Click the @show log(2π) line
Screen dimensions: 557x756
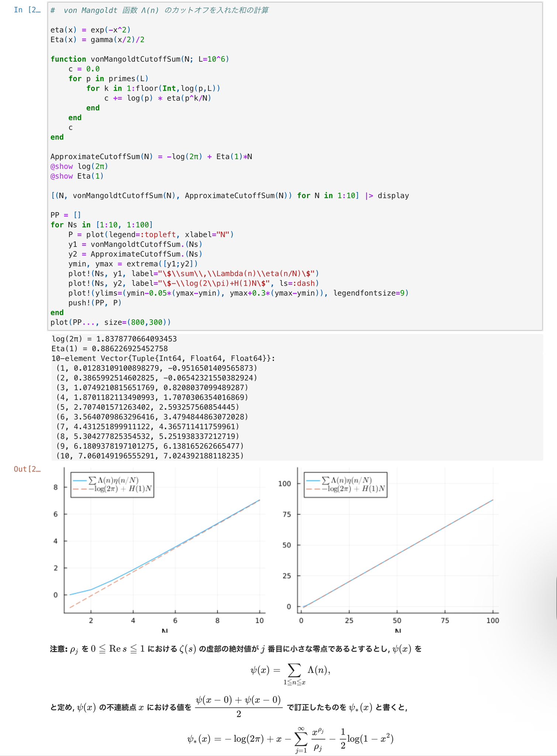click(x=79, y=166)
